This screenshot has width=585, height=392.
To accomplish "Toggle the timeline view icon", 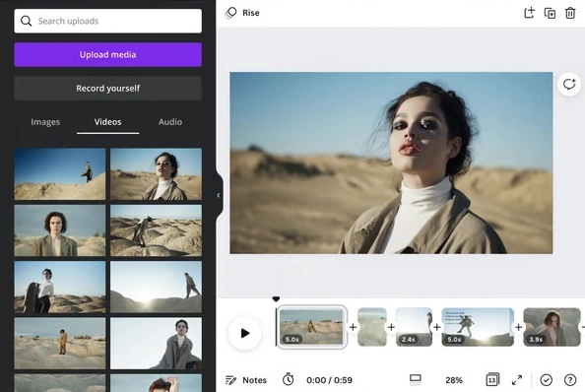I will pyautogui.click(x=416, y=380).
